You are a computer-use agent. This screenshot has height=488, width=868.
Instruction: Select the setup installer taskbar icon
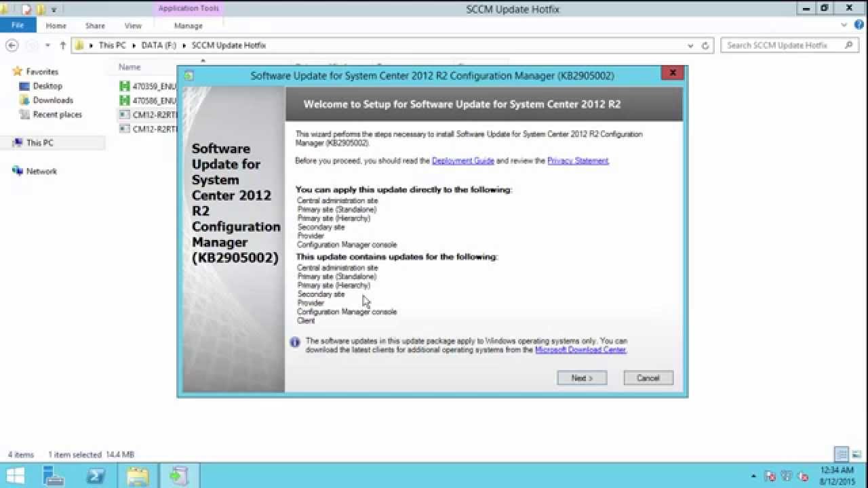(180, 476)
